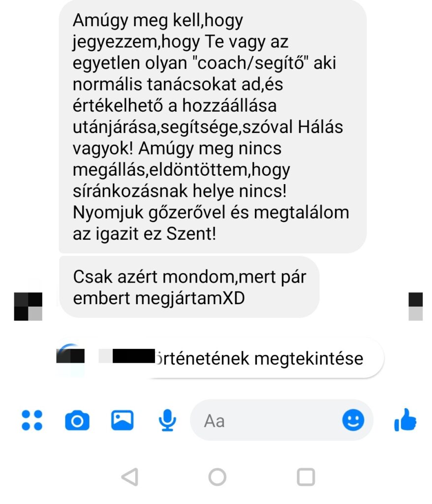432x504 pixels.
Task: Open the emoji smiley picker
Action: click(353, 420)
